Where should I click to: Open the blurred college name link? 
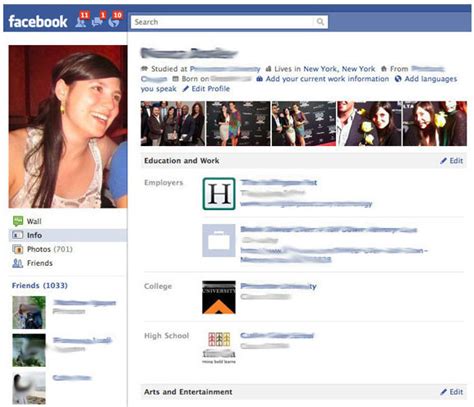[x=279, y=286]
